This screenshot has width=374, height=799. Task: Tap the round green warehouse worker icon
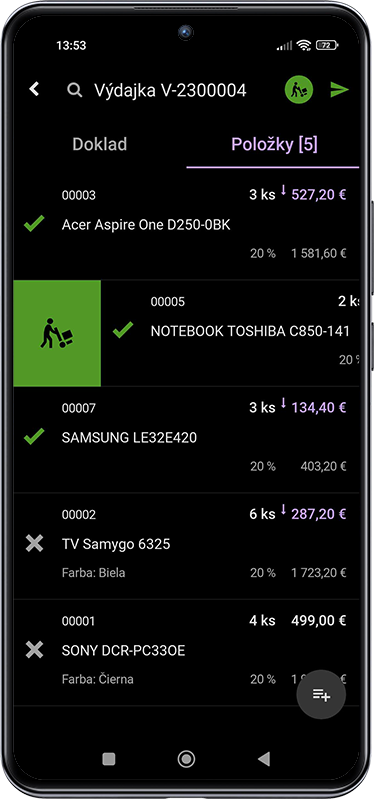point(299,90)
